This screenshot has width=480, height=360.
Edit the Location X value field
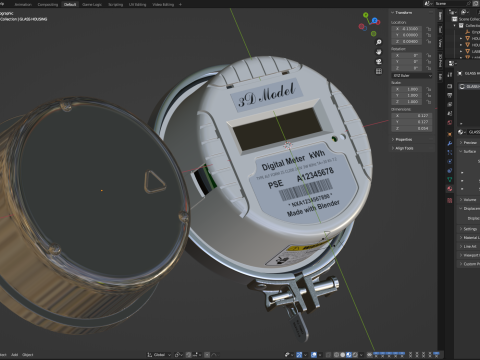click(x=407, y=29)
